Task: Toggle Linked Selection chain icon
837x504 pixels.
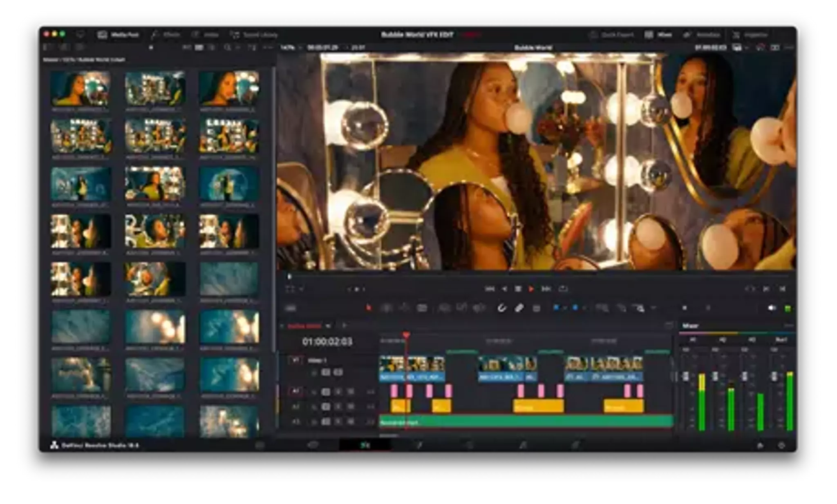Action: click(519, 308)
